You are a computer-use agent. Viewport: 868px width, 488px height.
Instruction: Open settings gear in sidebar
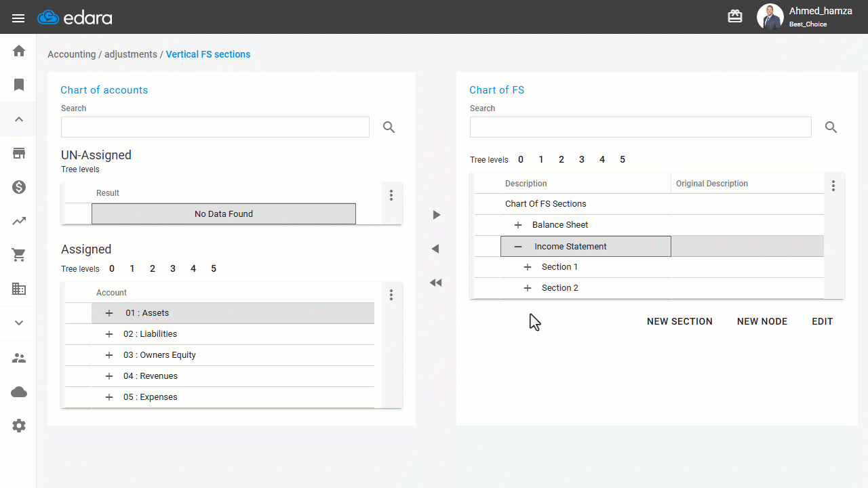(19, 426)
